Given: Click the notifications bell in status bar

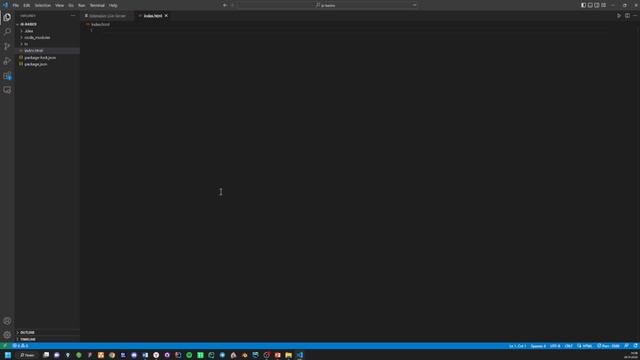Looking at the screenshot, I should tap(636, 346).
